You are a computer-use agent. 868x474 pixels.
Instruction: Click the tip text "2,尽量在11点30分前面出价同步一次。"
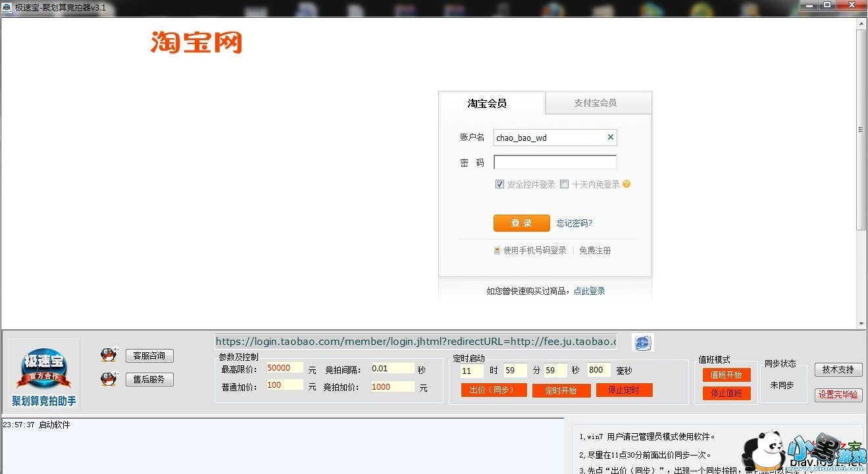645,455
